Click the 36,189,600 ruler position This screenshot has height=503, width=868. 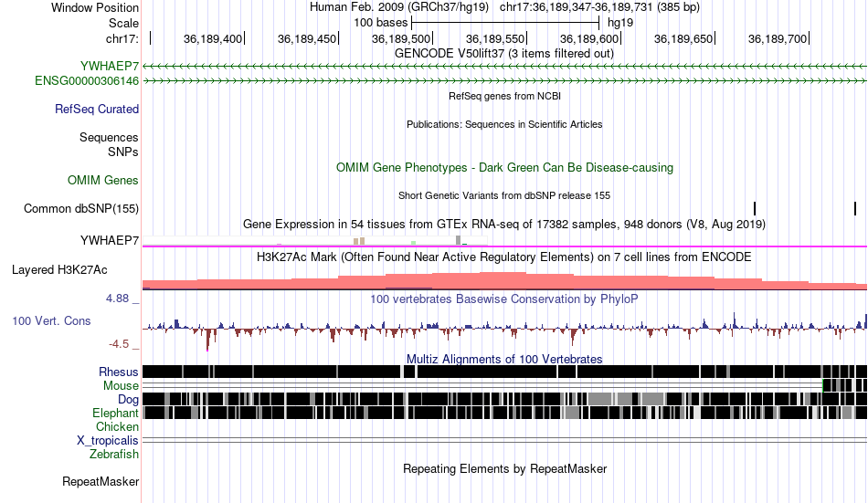coord(589,38)
